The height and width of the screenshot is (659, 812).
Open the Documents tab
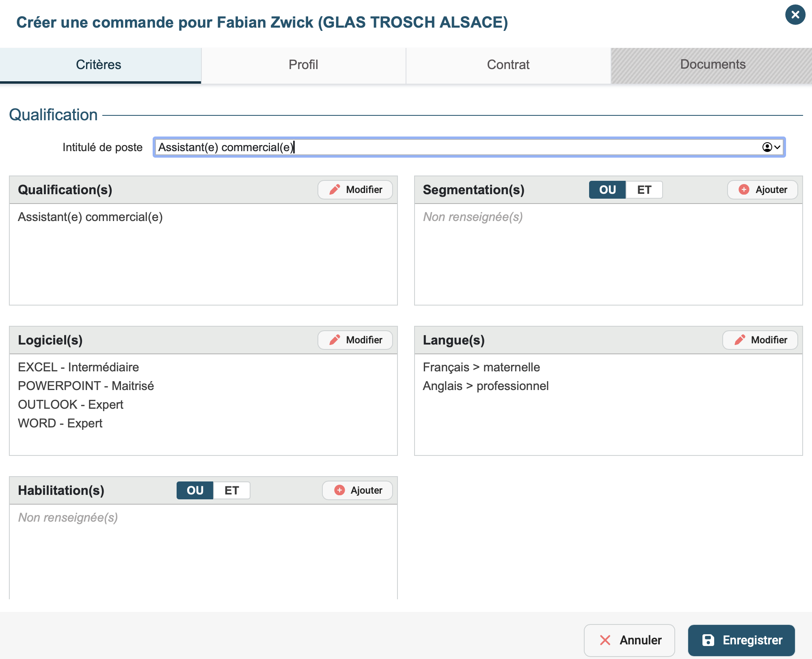point(713,65)
